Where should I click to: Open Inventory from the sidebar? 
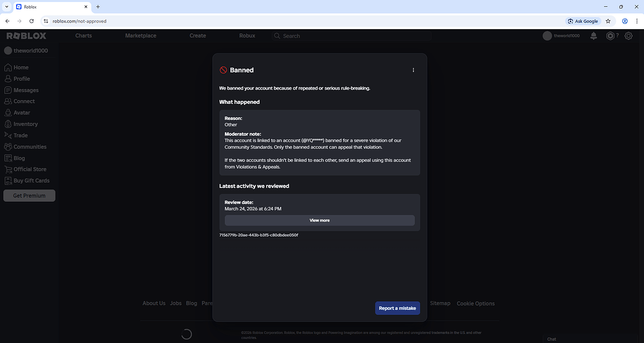tap(21, 124)
